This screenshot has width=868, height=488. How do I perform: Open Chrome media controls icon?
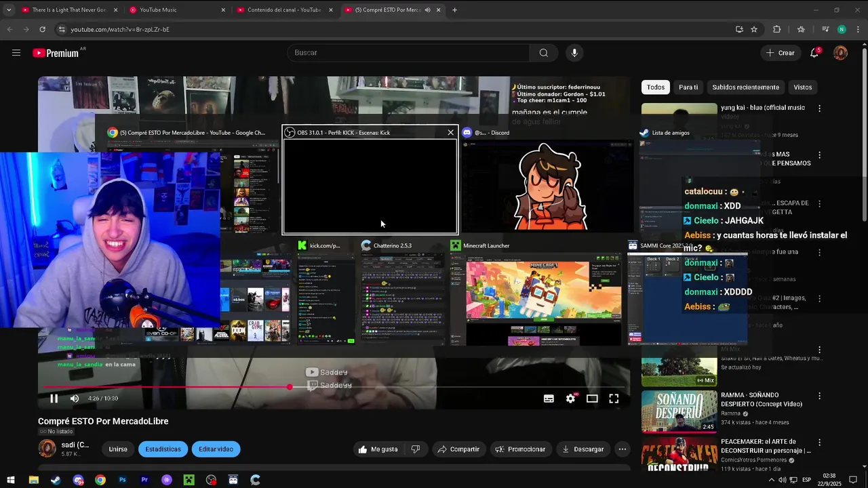click(825, 29)
